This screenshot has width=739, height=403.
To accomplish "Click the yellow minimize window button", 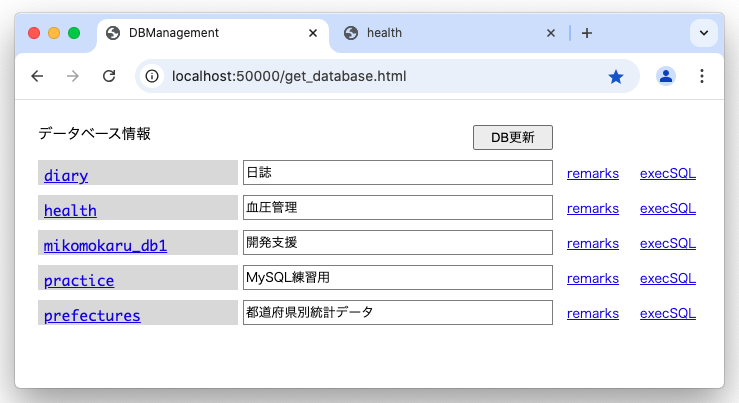I will [x=54, y=33].
